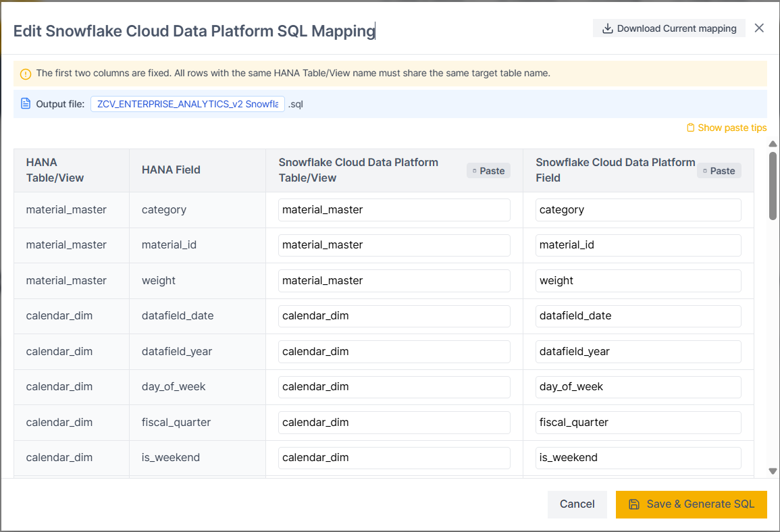Paste into Snowflake Table/View column
This screenshot has height=532, width=780.
[488, 171]
